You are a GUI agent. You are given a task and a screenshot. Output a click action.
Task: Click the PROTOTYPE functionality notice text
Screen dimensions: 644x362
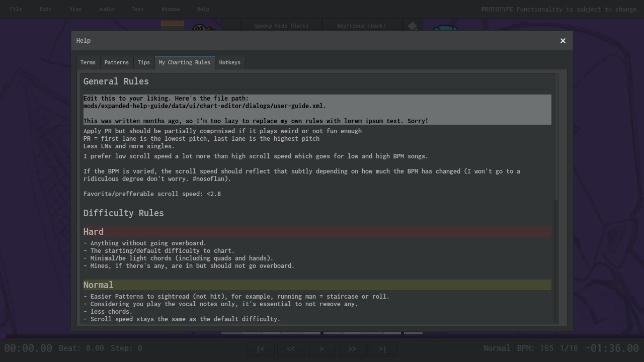[x=560, y=9]
